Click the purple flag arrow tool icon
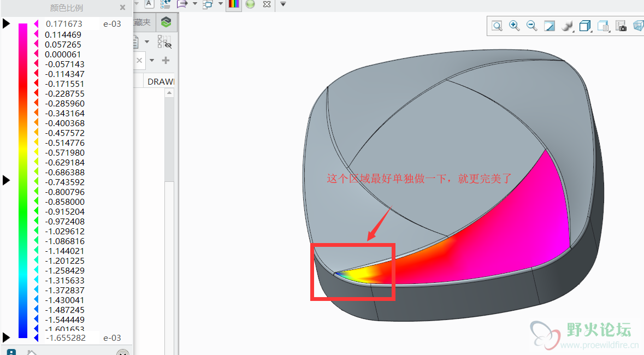This screenshot has width=644, height=355. (x=182, y=4)
